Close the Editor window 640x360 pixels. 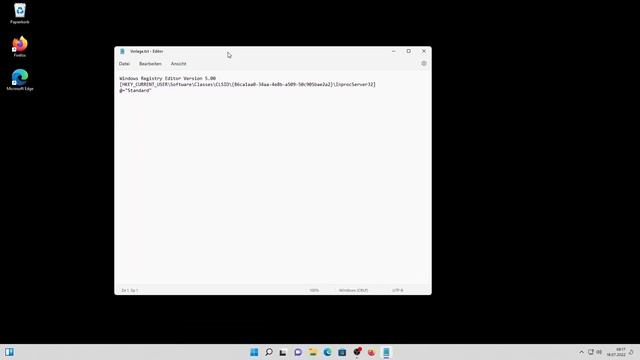[x=424, y=51]
